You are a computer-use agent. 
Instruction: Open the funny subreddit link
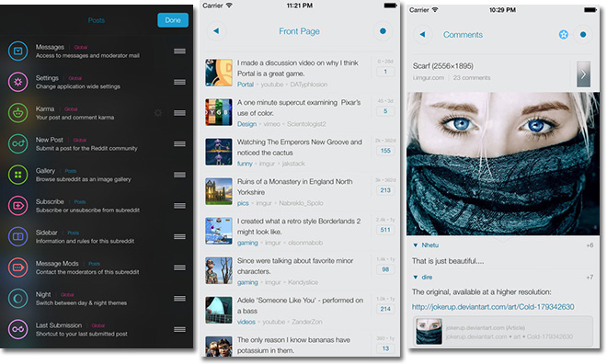coord(245,164)
